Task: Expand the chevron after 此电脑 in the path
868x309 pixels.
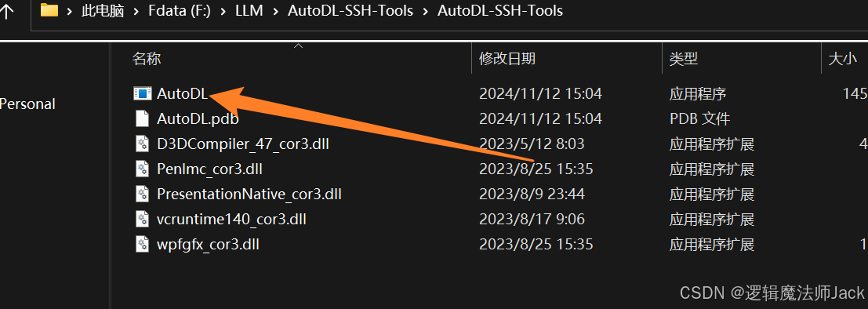Action: pos(136,11)
